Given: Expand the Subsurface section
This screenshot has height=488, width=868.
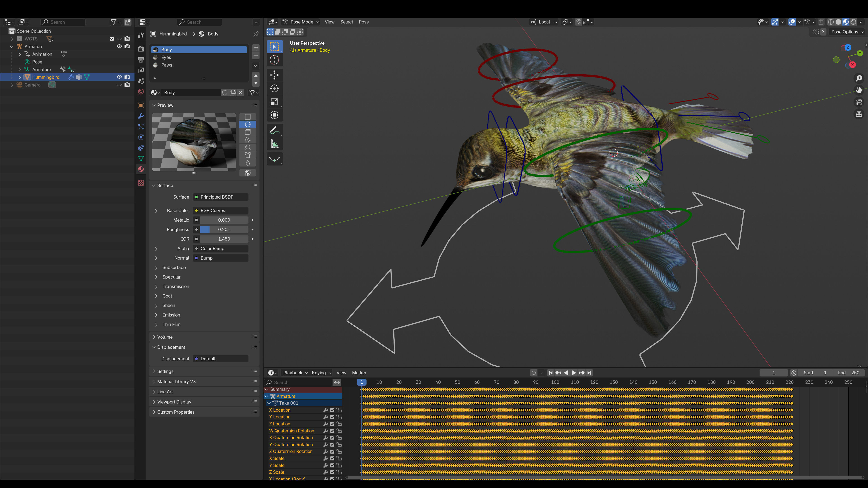Looking at the screenshot, I should click(x=156, y=268).
